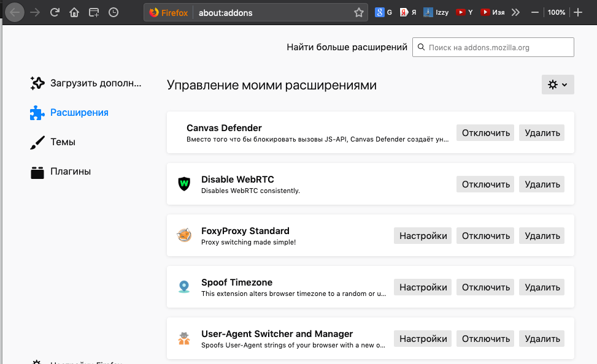Open User-Agent Switcher and Manager Настройки
Image resolution: width=597 pixels, height=364 pixels.
(x=423, y=338)
